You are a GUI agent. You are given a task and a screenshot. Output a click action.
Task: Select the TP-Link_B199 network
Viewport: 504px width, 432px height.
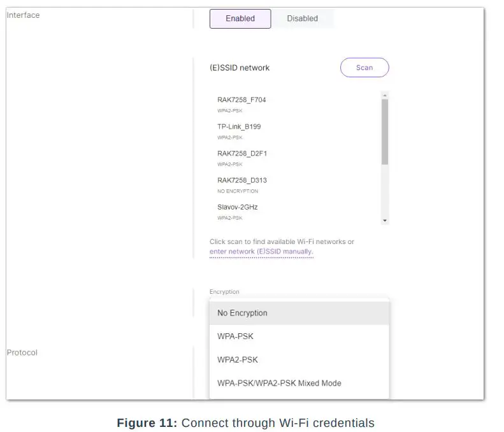click(x=239, y=127)
